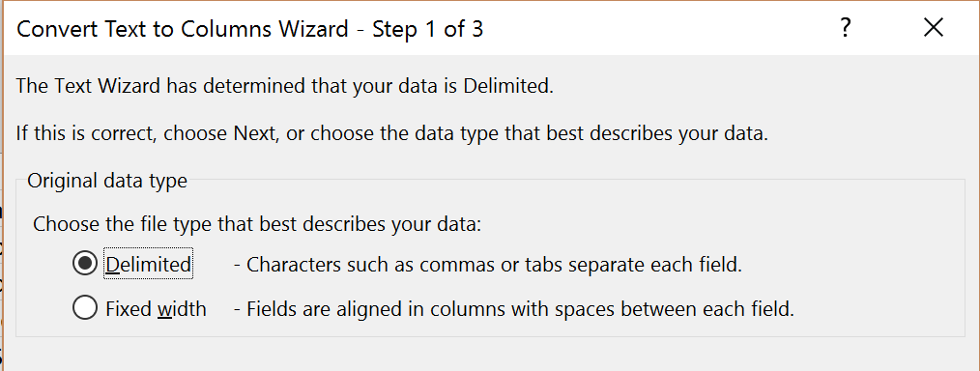Click the Original data type group heading

[107, 181]
